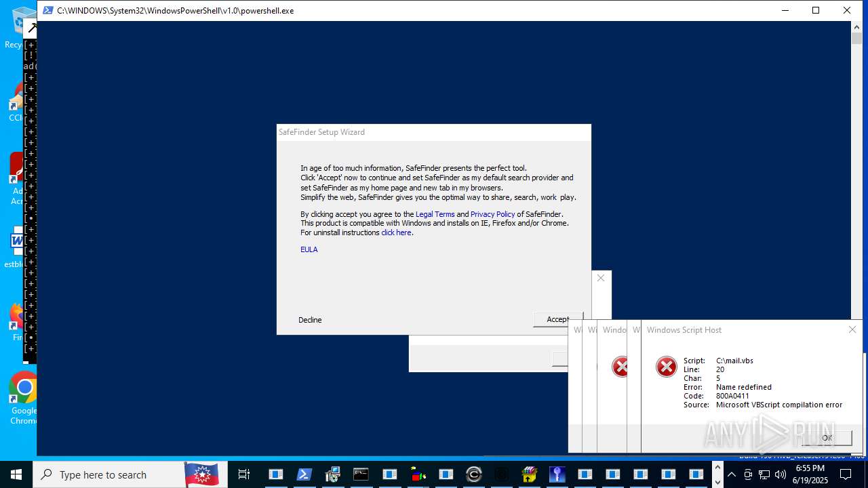Image resolution: width=868 pixels, height=488 pixels.
Task: Open the notification center icon
Action: point(846,474)
